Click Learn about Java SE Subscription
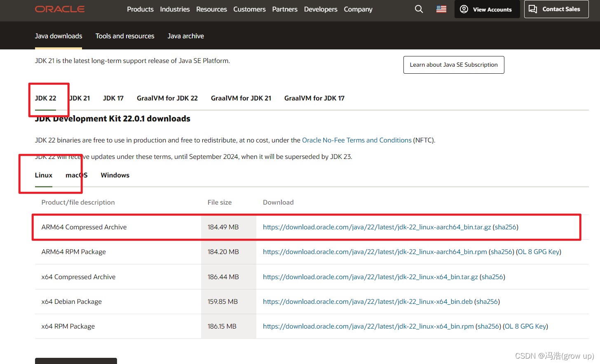This screenshot has height=364, width=600. tap(454, 65)
